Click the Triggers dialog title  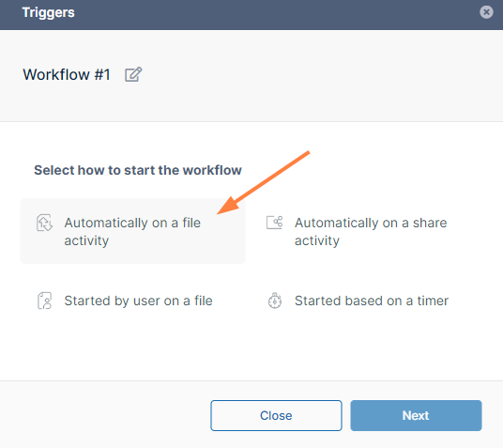(x=48, y=12)
